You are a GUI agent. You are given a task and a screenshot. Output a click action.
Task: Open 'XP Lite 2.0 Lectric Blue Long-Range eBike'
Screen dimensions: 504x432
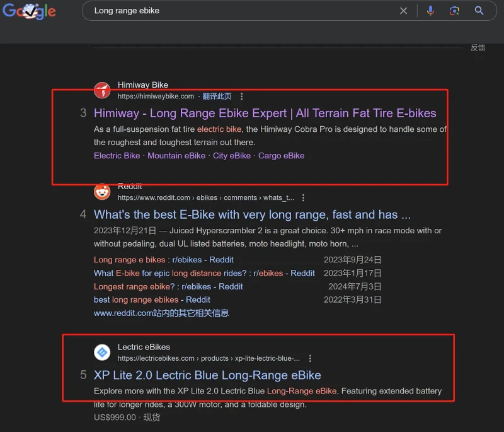pos(207,375)
